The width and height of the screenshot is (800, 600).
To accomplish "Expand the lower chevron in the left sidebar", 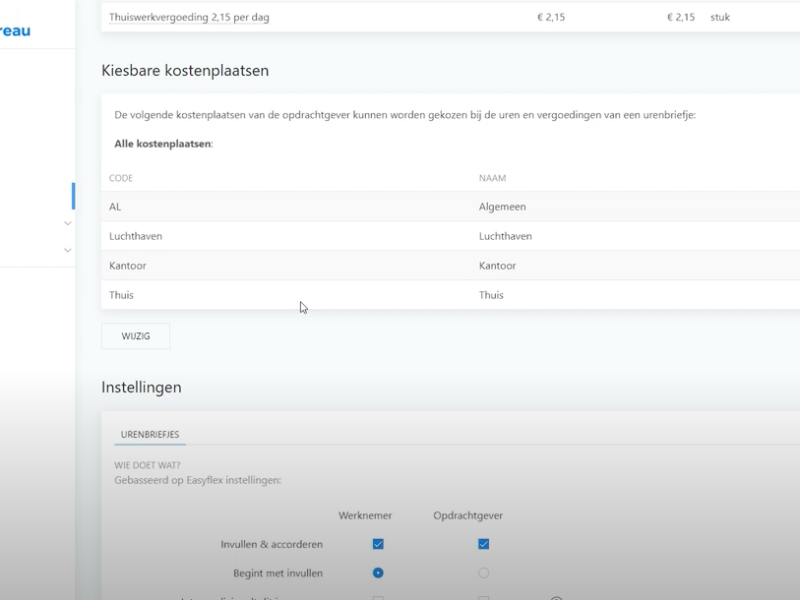I will point(66,250).
